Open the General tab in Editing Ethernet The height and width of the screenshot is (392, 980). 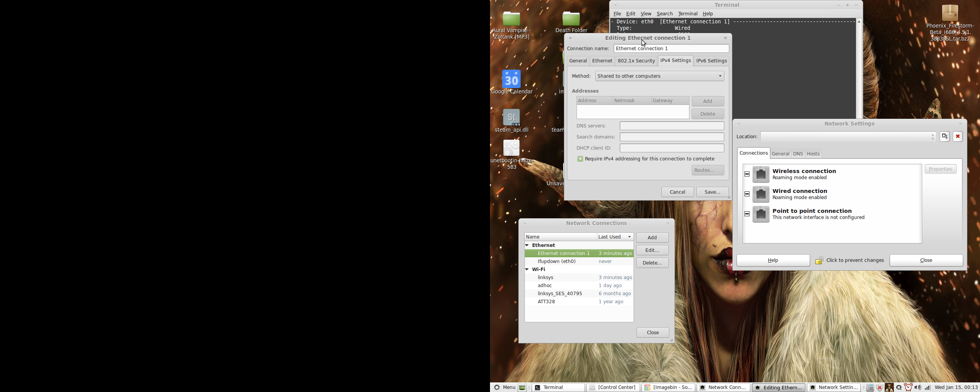(x=578, y=61)
